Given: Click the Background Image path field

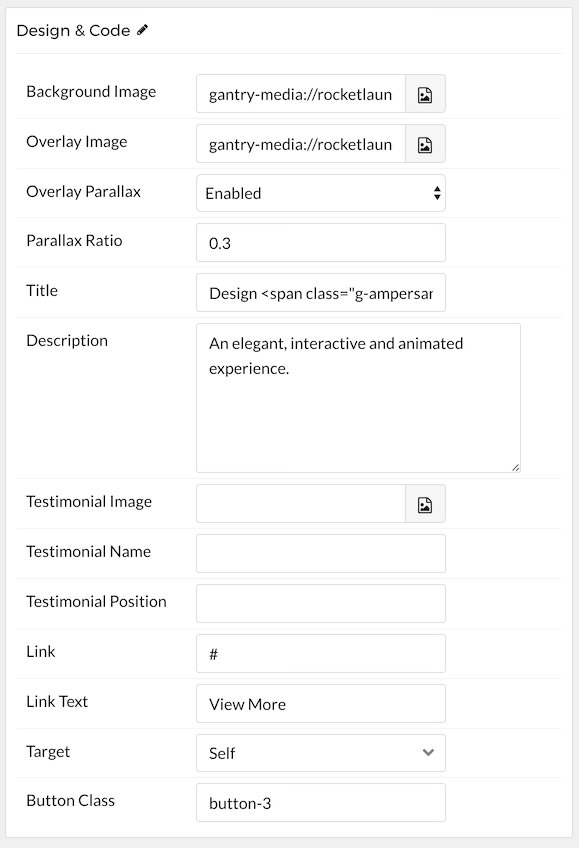Looking at the screenshot, I should tap(301, 94).
